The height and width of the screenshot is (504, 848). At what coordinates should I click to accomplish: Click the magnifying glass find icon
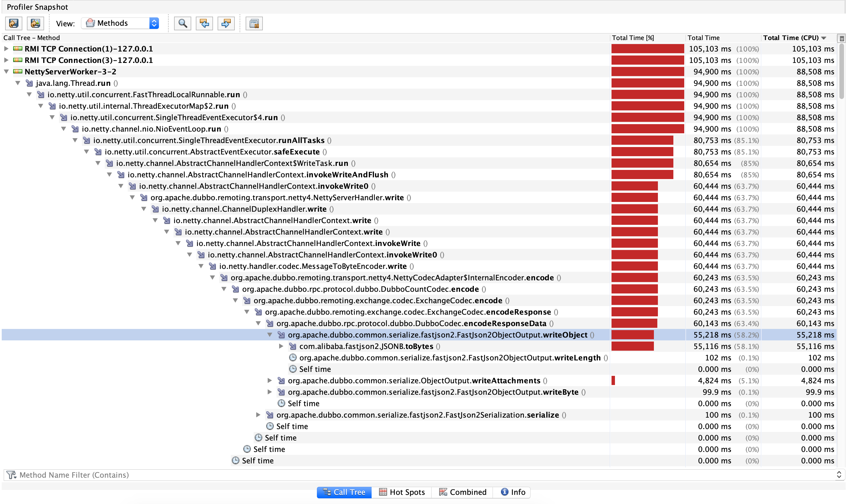(183, 23)
